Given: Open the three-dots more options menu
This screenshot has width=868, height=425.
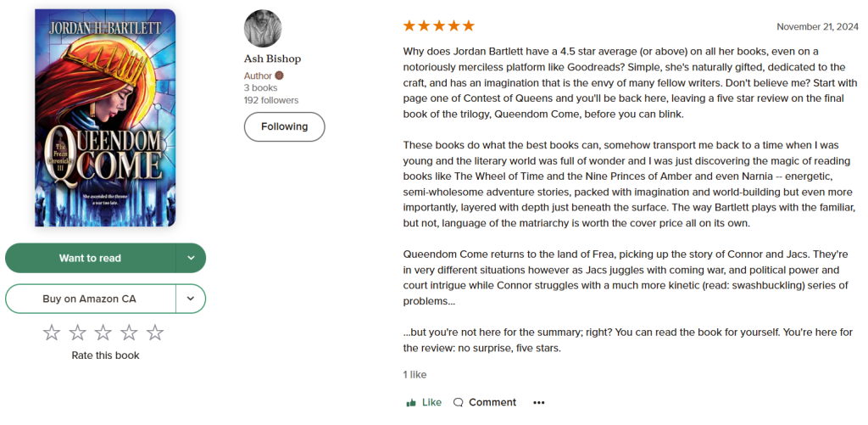Looking at the screenshot, I should click(539, 403).
